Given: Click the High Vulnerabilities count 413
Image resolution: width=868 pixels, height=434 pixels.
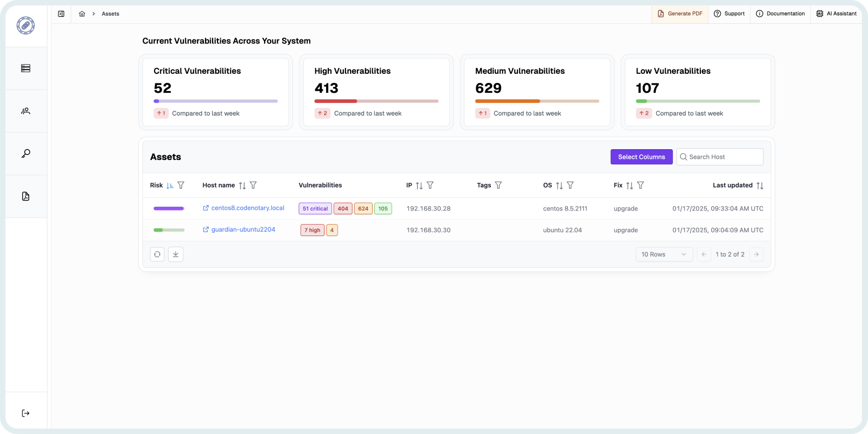Looking at the screenshot, I should [x=327, y=88].
